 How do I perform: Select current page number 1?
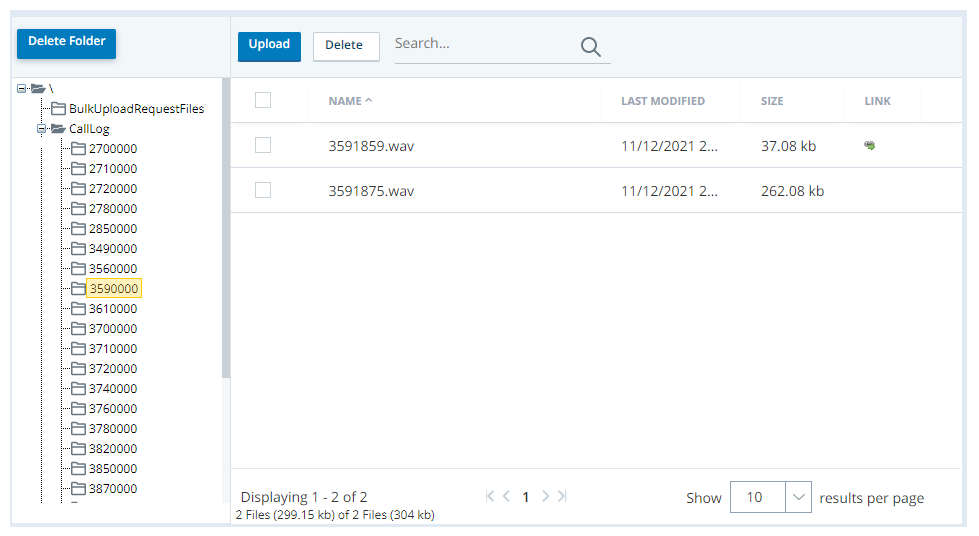526,497
